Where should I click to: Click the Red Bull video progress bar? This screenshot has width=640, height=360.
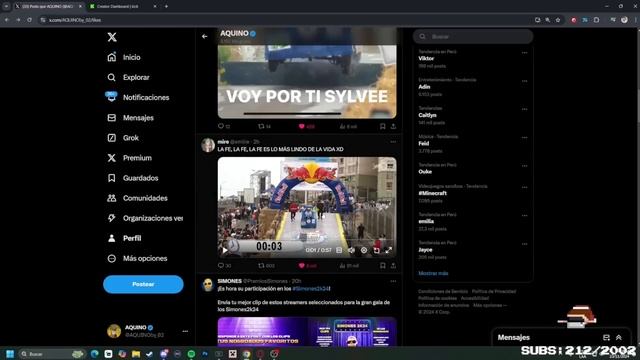307,240
